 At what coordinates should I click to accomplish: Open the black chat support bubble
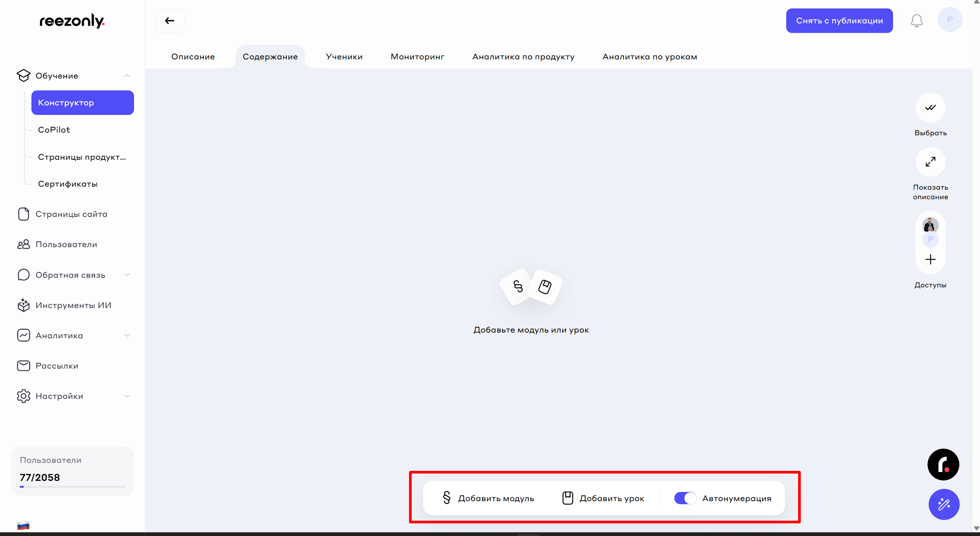pos(943,464)
